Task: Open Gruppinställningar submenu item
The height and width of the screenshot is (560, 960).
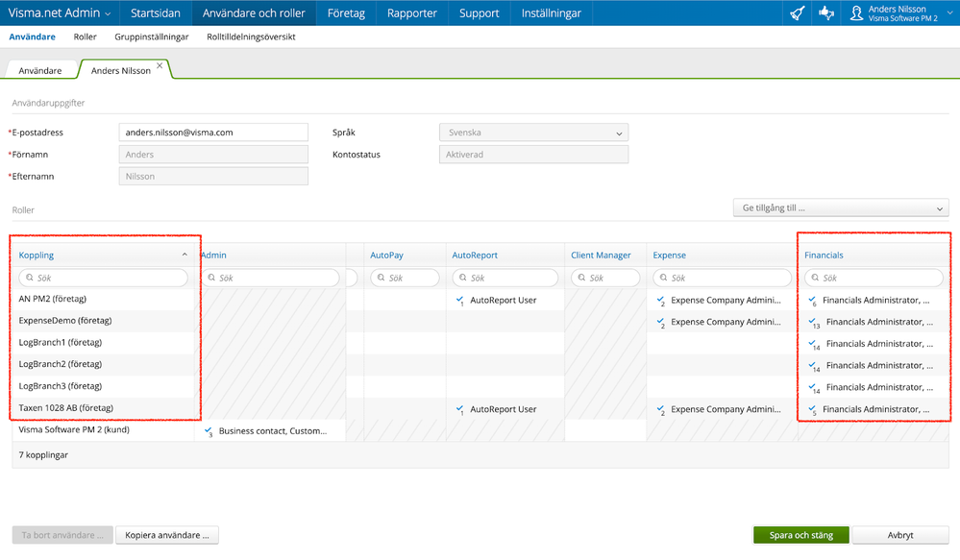Action: [x=151, y=37]
